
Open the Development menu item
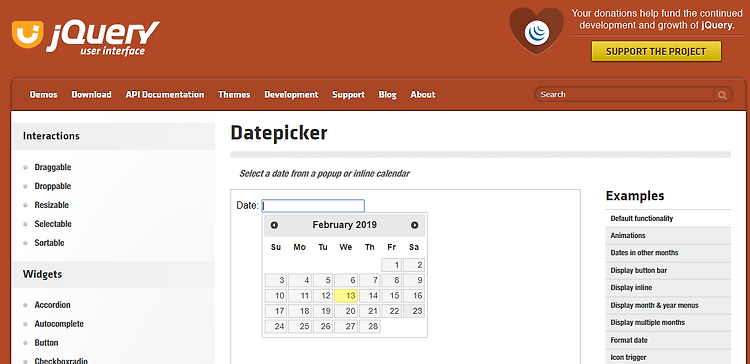coord(291,95)
